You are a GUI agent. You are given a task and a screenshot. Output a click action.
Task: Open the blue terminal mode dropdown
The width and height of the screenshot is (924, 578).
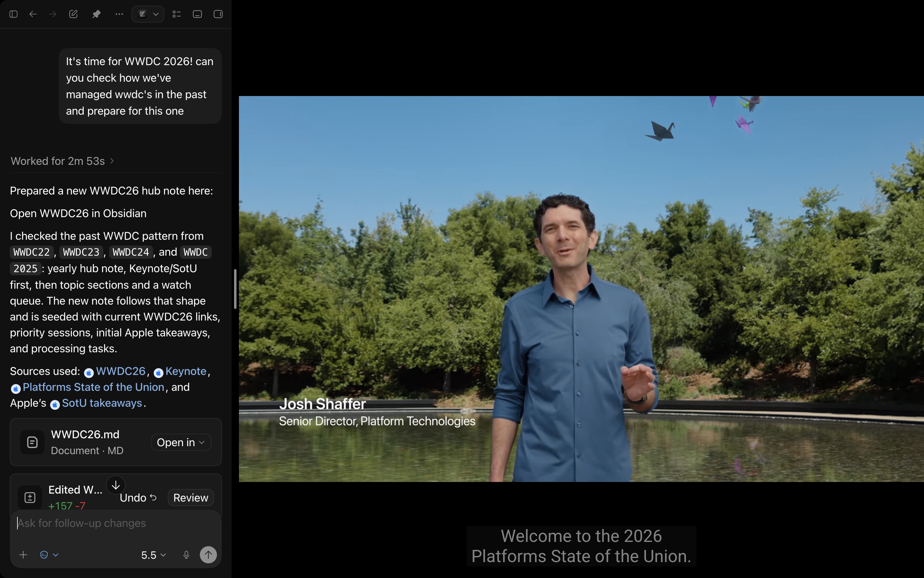coord(49,555)
